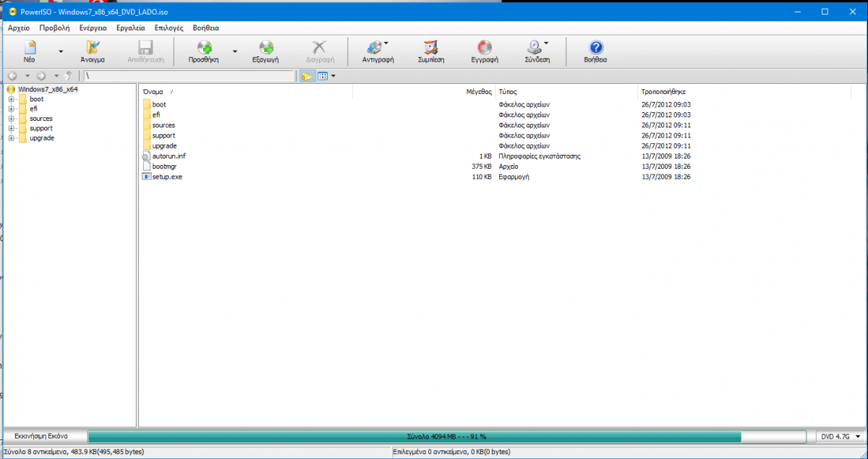
Task: Expand the boot folder in the tree
Action: point(12,99)
